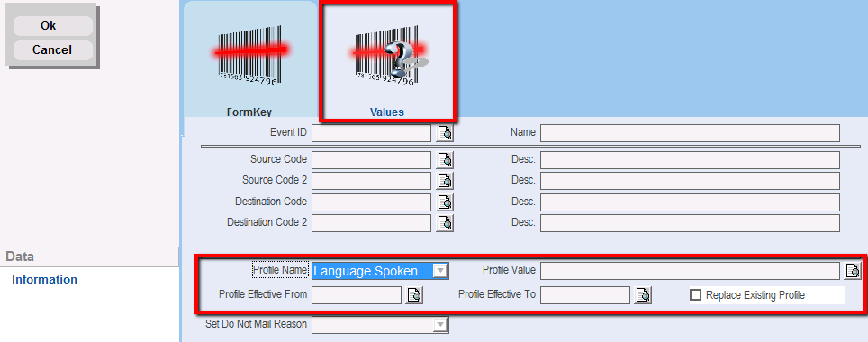This screenshot has width=868, height=342.
Task: Click the Destination Code Desc. field
Action: pyautogui.click(x=690, y=202)
